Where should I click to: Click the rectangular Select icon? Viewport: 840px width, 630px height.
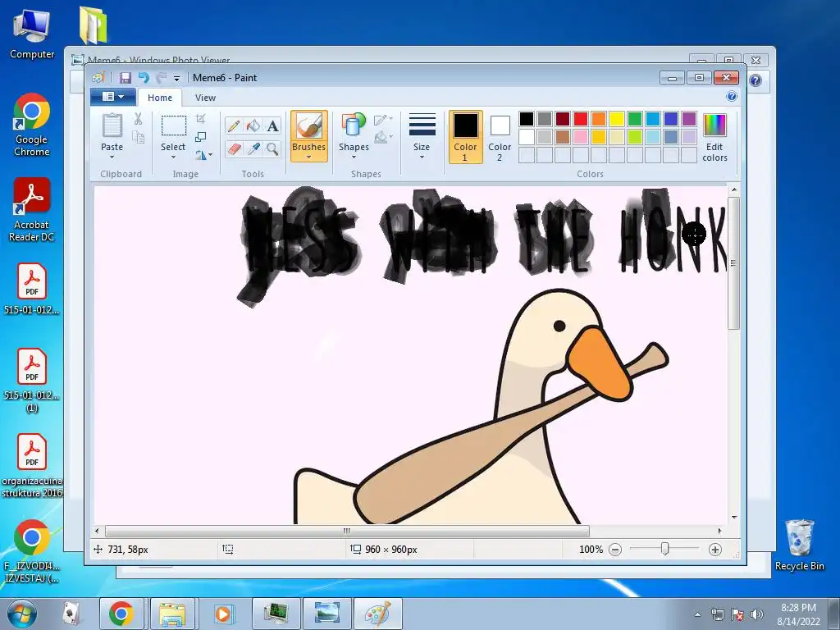(174, 126)
